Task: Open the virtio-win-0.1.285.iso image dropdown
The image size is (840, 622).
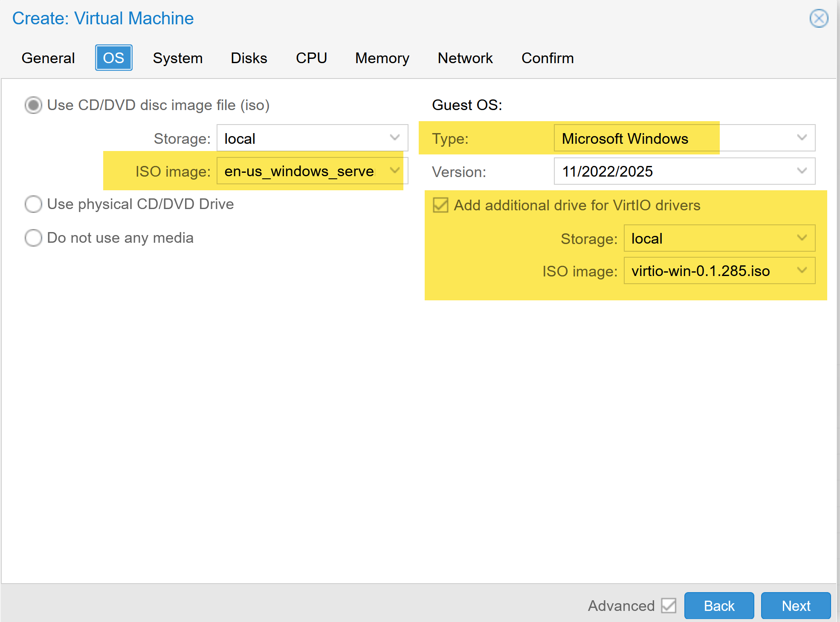Action: coord(719,270)
